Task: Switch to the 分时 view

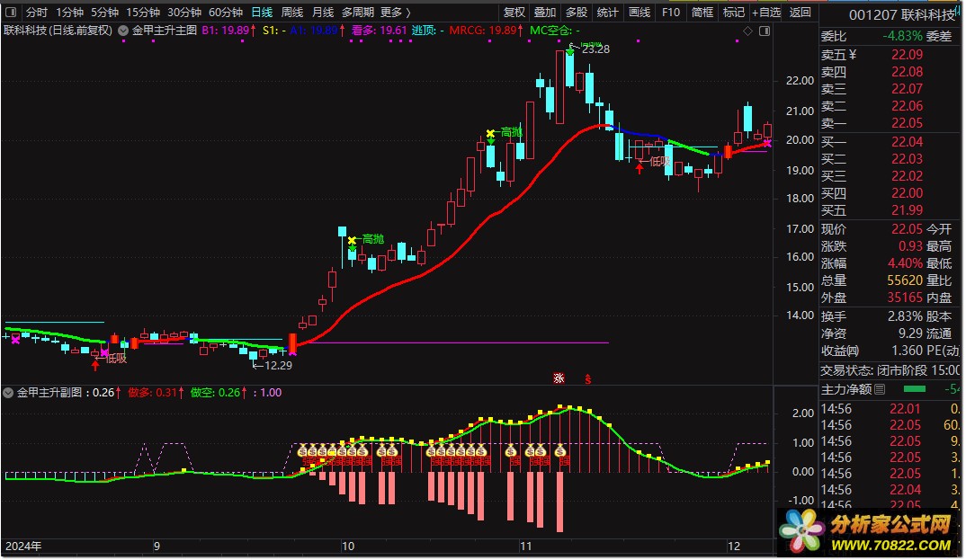Action: point(36,12)
